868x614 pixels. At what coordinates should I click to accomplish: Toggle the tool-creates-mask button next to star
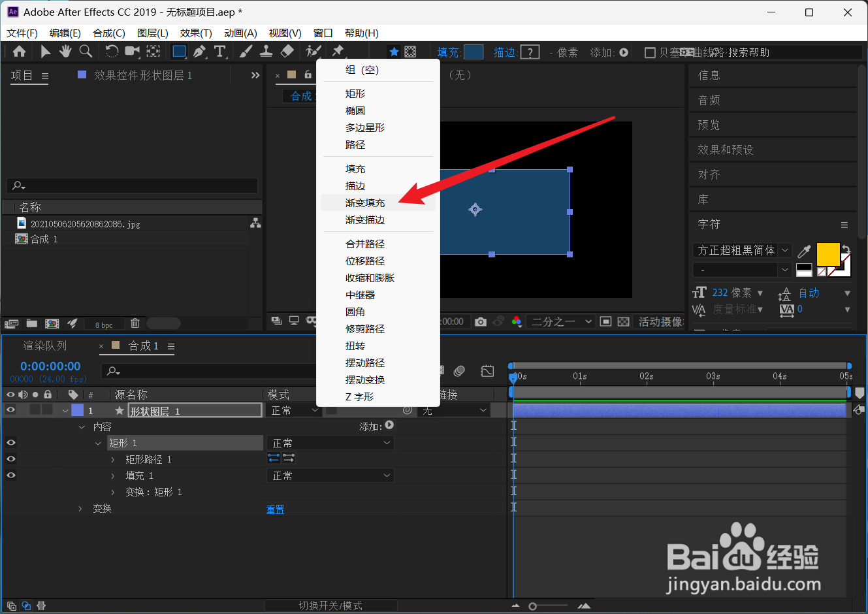pos(410,52)
